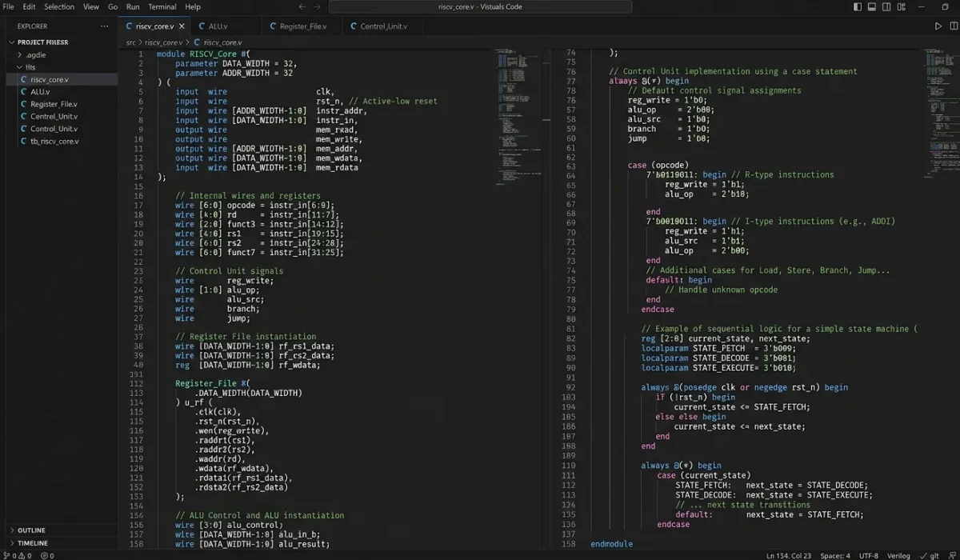960x560 pixels.
Task: Go forward with the right arrow
Action: point(318,6)
